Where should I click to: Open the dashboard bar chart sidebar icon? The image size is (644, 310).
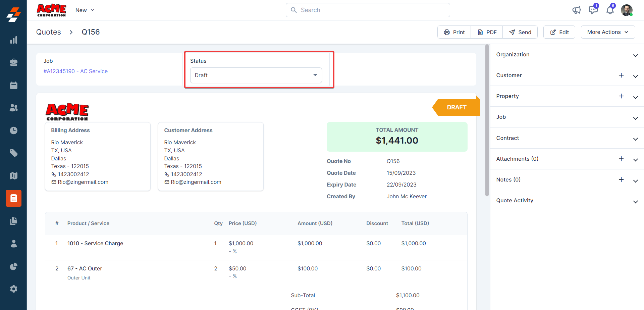coord(13,40)
